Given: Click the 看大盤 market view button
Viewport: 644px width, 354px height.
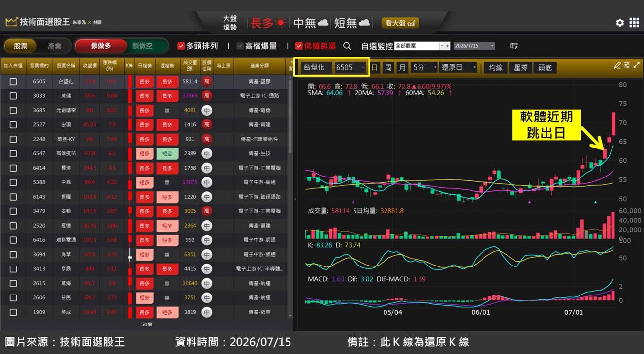Looking at the screenshot, I should pyautogui.click(x=400, y=23).
